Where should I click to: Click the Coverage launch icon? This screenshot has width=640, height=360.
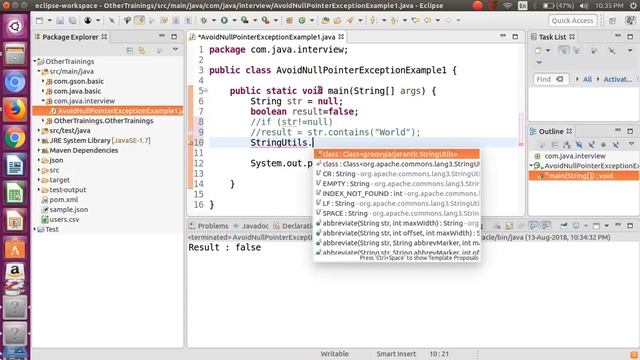click(x=245, y=20)
